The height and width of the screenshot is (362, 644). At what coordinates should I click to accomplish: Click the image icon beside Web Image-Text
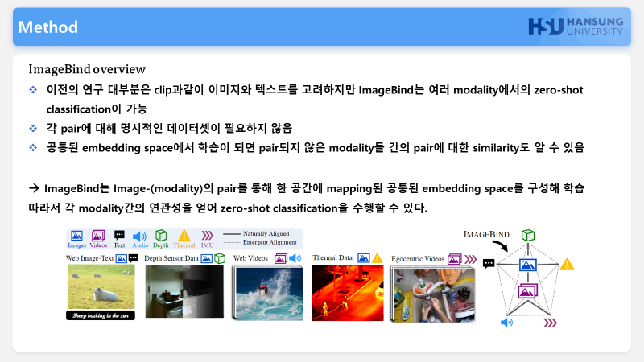click(x=122, y=258)
